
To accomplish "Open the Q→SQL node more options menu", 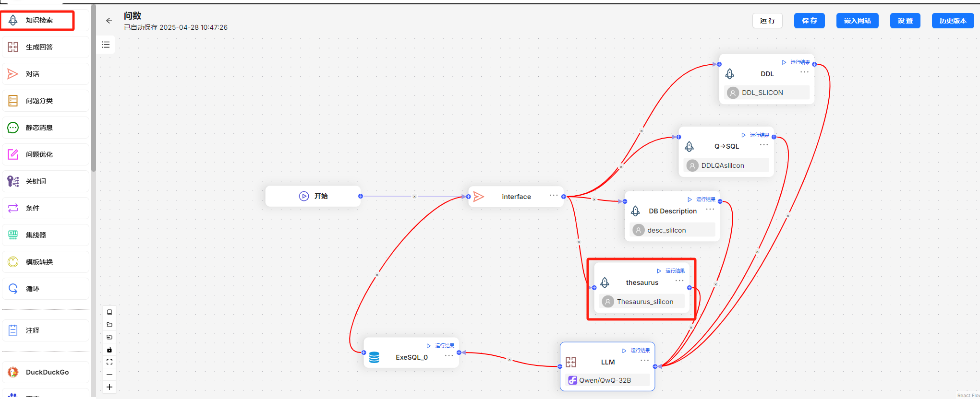I will [764, 144].
